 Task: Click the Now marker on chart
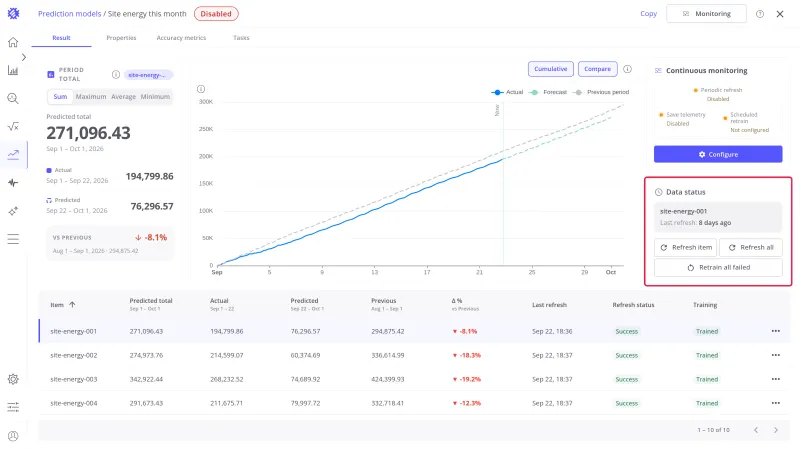click(x=497, y=110)
